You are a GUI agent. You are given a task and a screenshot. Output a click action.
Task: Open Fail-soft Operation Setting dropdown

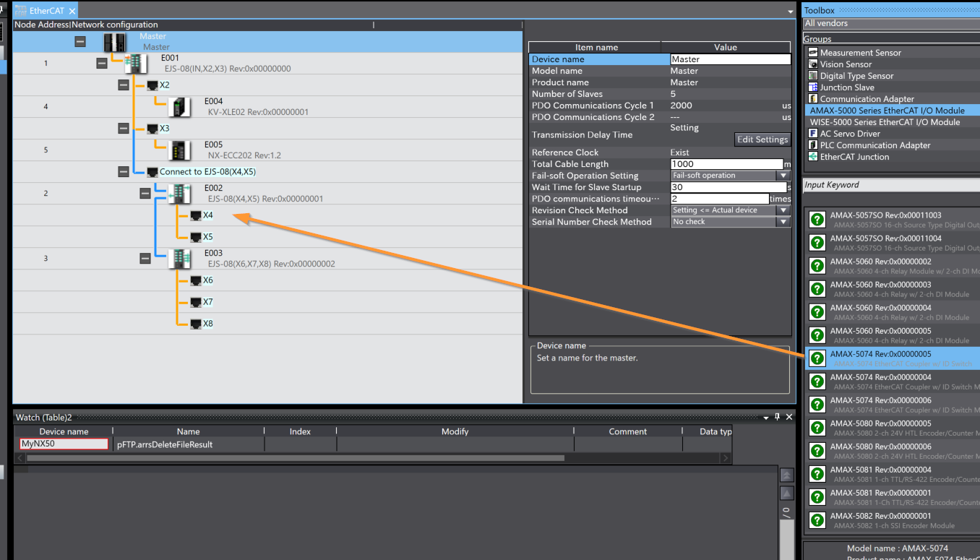(x=783, y=176)
